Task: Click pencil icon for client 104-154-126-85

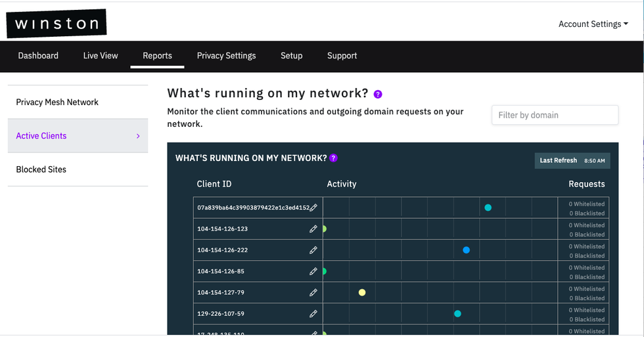Action: tap(313, 271)
